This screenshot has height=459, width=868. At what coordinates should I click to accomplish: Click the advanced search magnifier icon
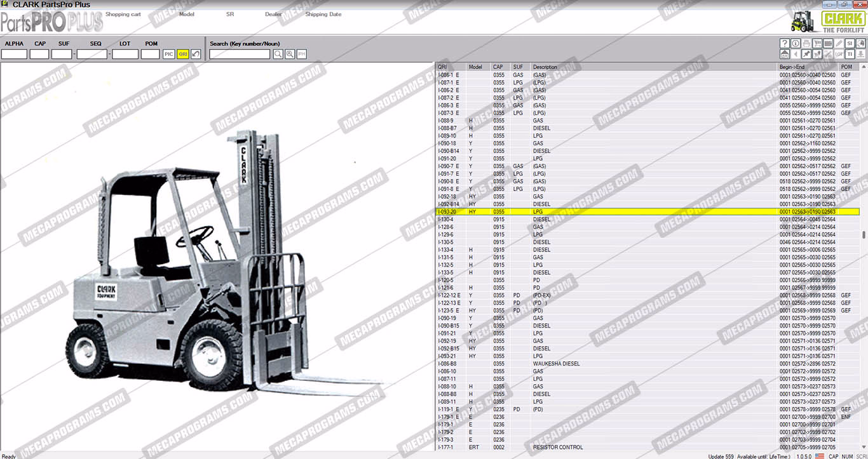pos(290,54)
